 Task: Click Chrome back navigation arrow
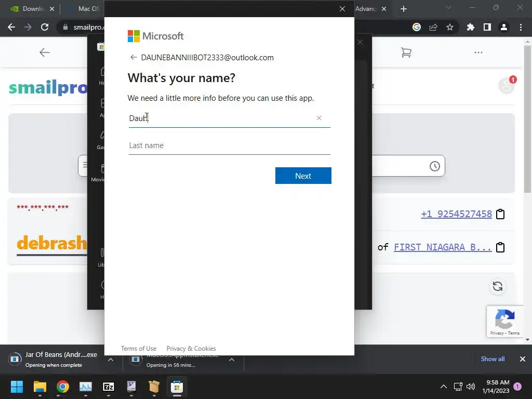pos(11,27)
